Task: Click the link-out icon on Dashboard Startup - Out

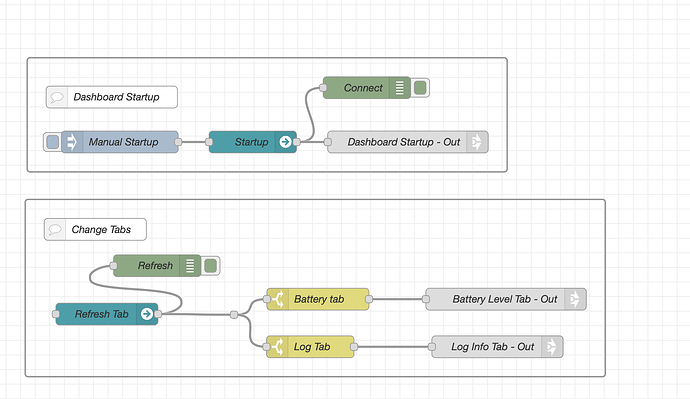Action: pyautogui.click(x=477, y=142)
